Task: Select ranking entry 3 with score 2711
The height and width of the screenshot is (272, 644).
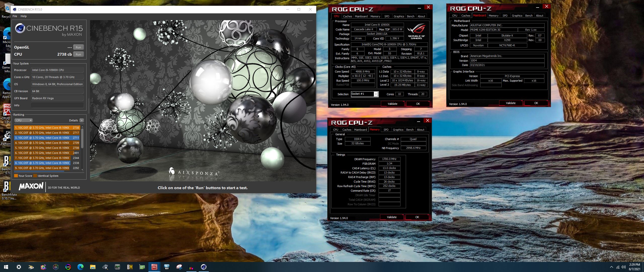Action: tap(47, 138)
